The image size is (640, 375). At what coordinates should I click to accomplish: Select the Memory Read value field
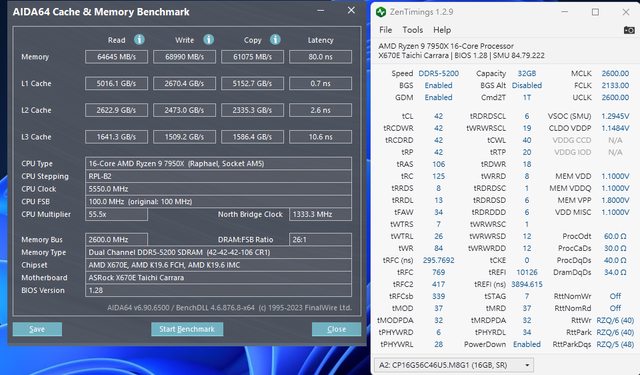[x=116, y=57]
